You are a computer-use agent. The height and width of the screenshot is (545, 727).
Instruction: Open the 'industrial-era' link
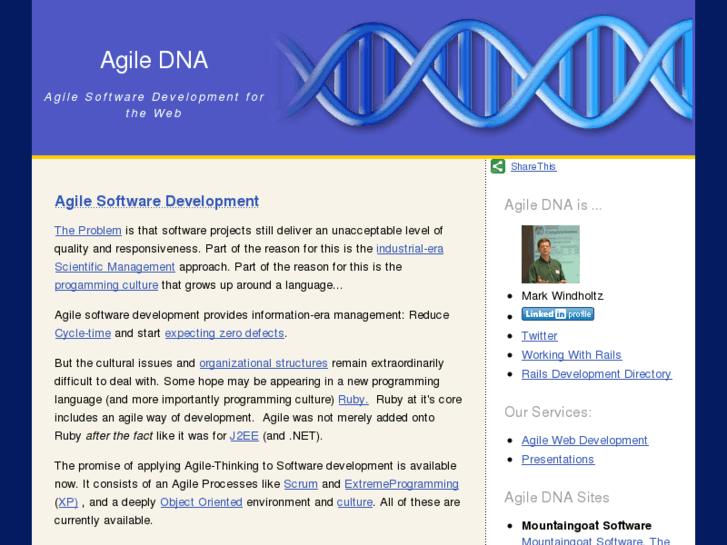pos(410,249)
